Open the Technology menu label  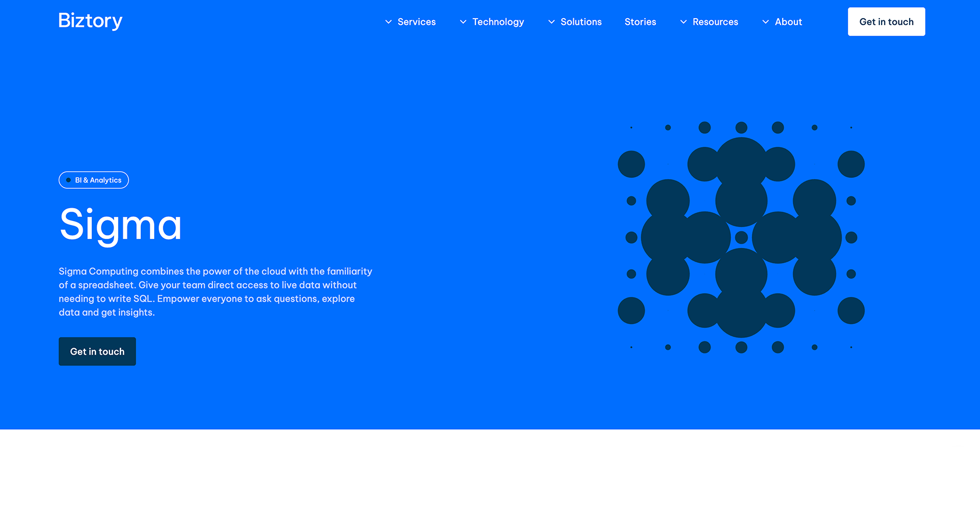point(498,22)
